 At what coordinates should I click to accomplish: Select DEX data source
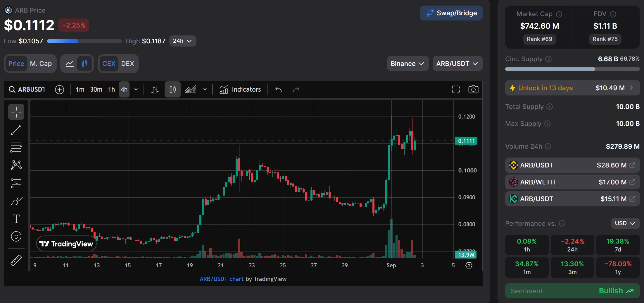click(x=127, y=64)
